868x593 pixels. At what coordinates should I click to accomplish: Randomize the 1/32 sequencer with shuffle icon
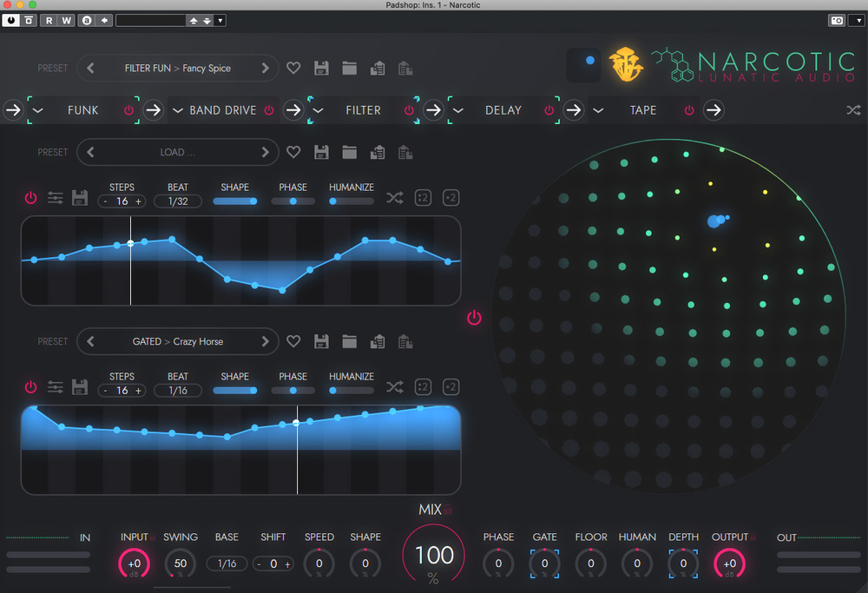pos(395,198)
